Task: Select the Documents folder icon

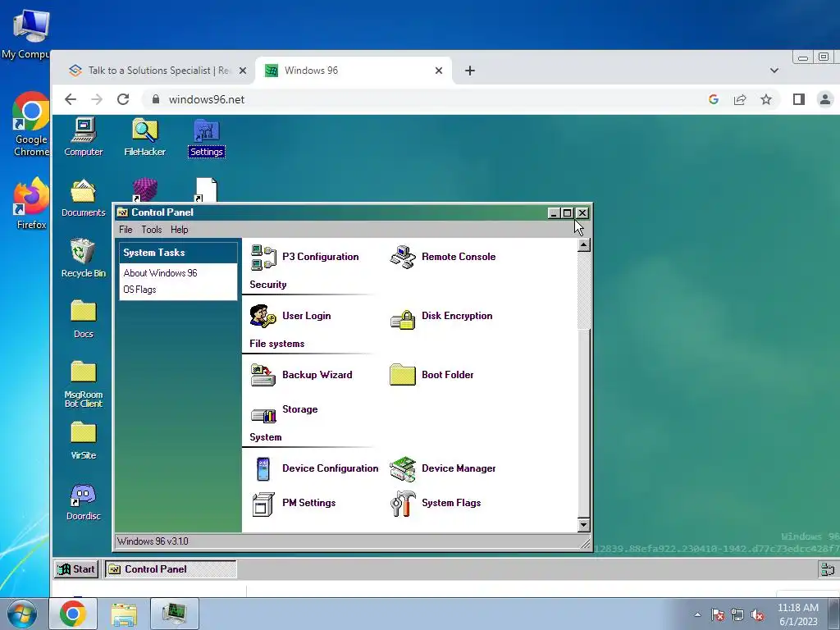Action: point(84,199)
